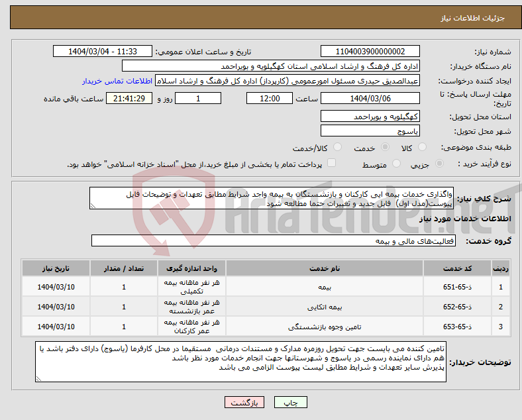This screenshot has width=522, height=420.
Task: Toggle the اسناد خزانه اسلامی payment checkbox
Action: click(331, 163)
